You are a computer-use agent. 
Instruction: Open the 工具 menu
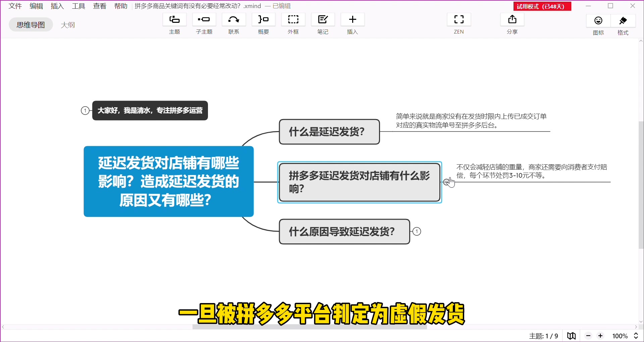[78, 6]
